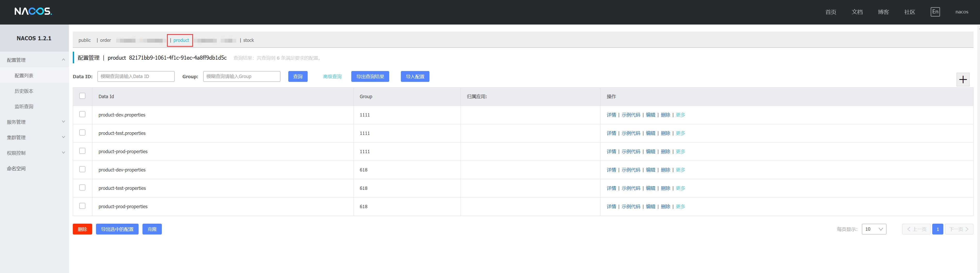Open 示例代码 for product-test.properties
The width and height of the screenshot is (980, 273).
(631, 133)
